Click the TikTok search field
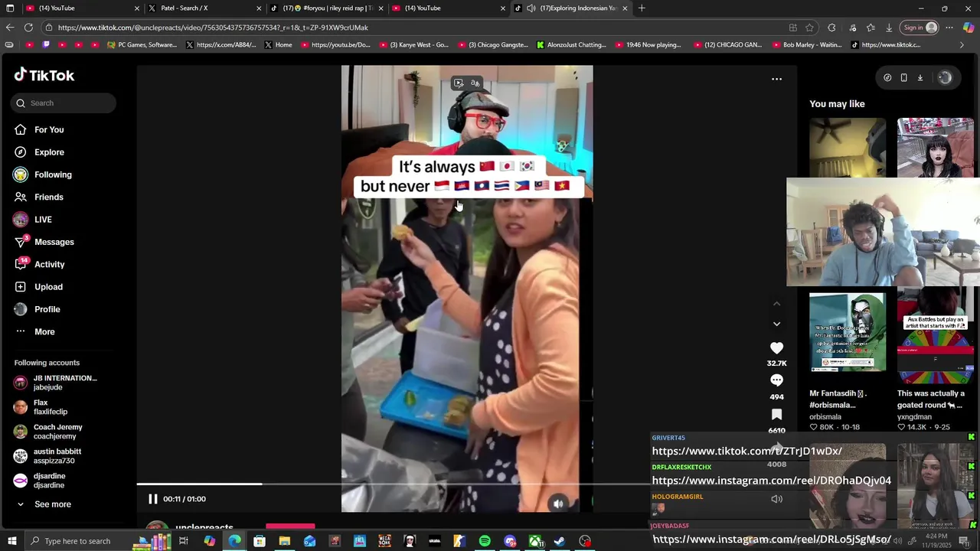Viewport: 980px width, 551px height. [64, 103]
